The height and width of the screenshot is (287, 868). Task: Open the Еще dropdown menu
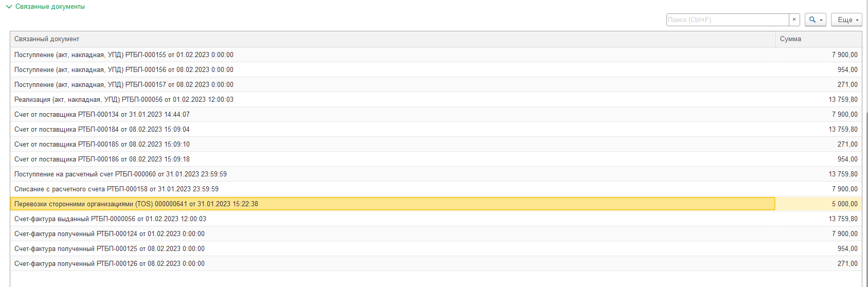tap(846, 20)
